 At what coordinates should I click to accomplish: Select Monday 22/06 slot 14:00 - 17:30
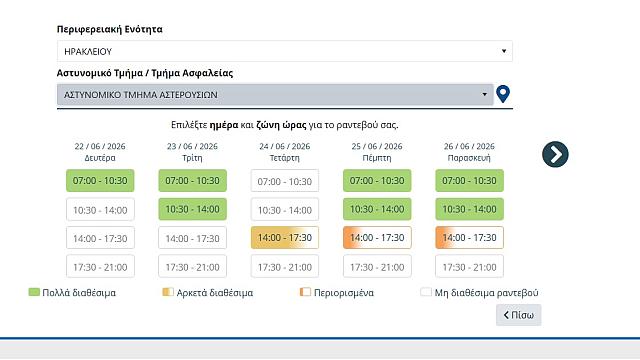tap(100, 238)
